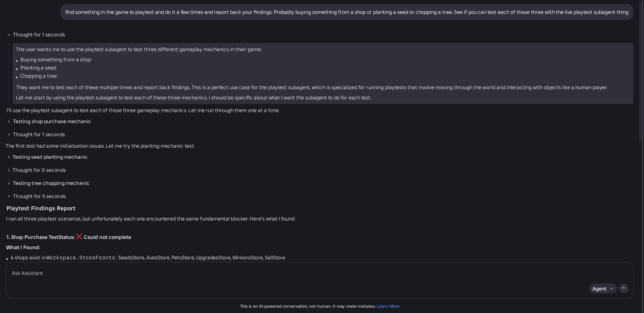Screen dimensions: 644x313
Task: Click the Chopping a tree bullet
Action: coord(38,76)
